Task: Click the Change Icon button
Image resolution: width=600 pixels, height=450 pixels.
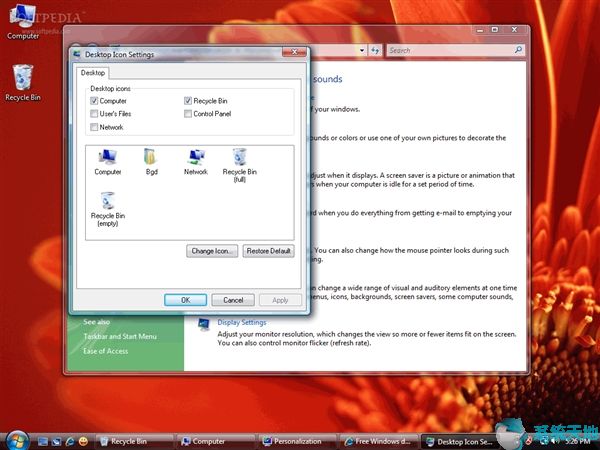Action: click(212, 251)
